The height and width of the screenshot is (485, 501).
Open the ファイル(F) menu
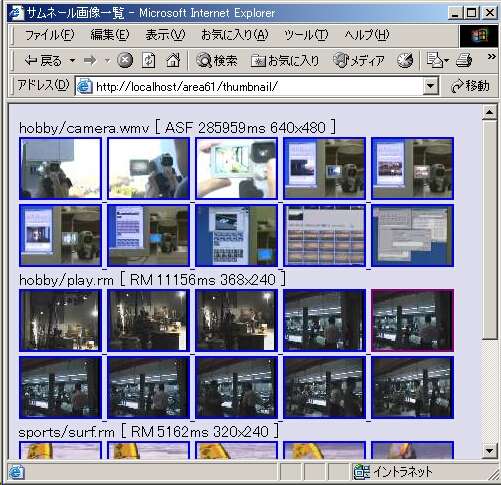pyautogui.click(x=49, y=35)
